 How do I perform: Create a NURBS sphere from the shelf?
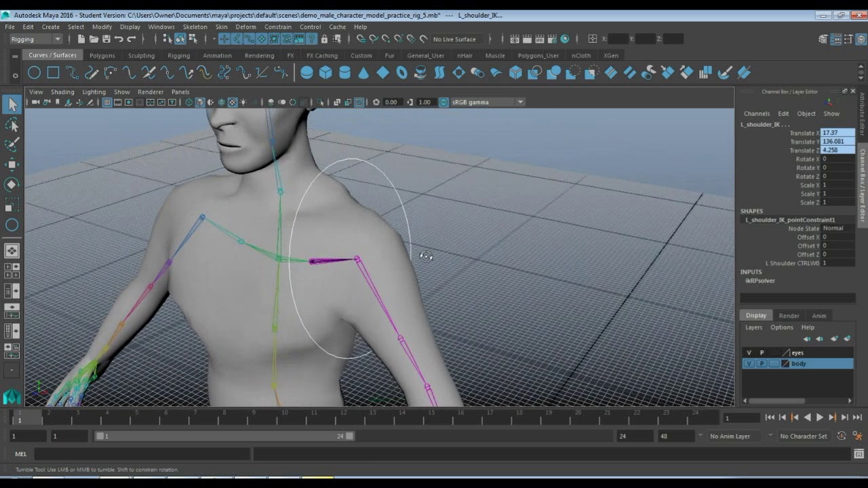307,73
